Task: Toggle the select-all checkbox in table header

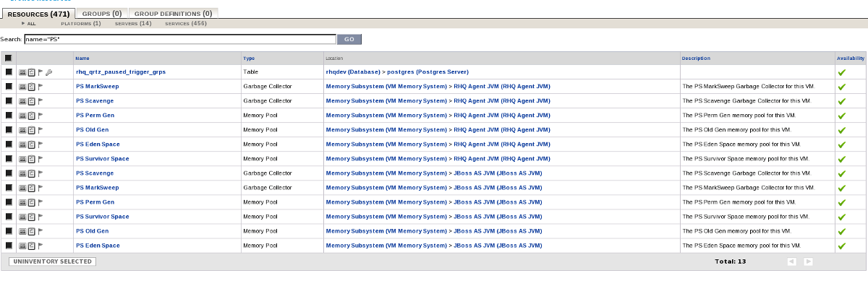Action: click(x=8, y=59)
